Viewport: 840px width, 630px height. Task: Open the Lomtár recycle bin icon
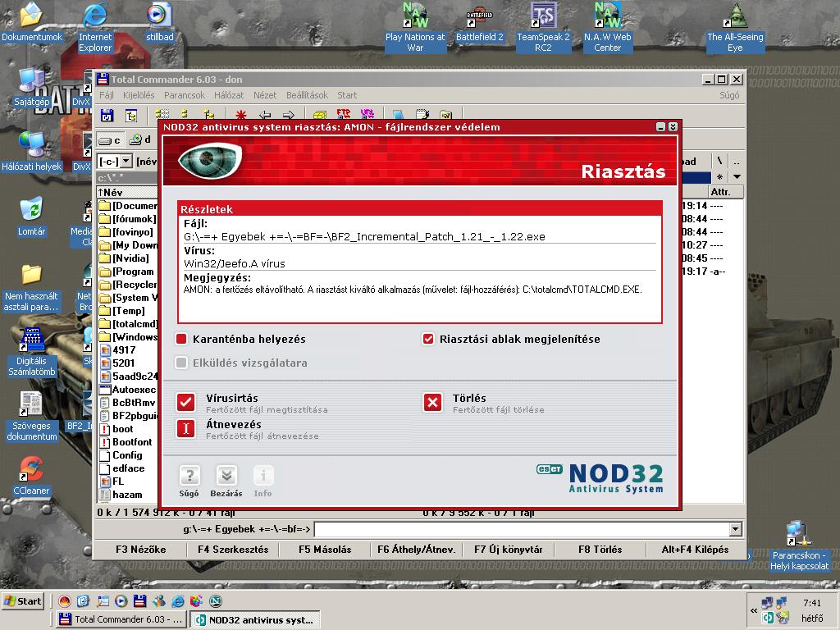[x=31, y=209]
